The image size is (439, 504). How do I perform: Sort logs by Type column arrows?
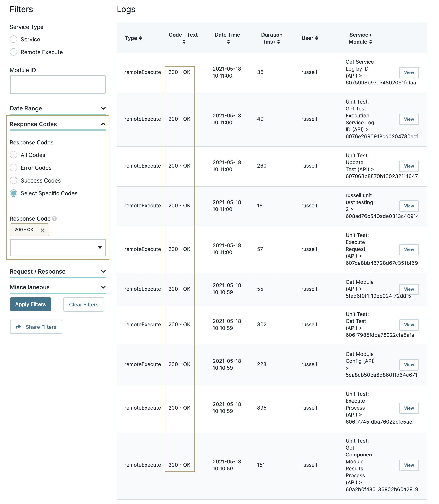pos(140,38)
